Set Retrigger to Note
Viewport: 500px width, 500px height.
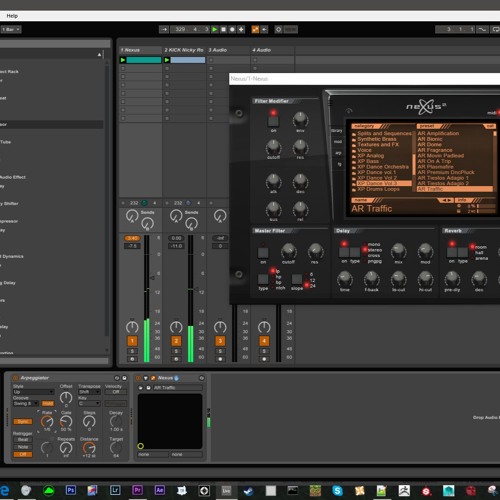click(x=23, y=447)
